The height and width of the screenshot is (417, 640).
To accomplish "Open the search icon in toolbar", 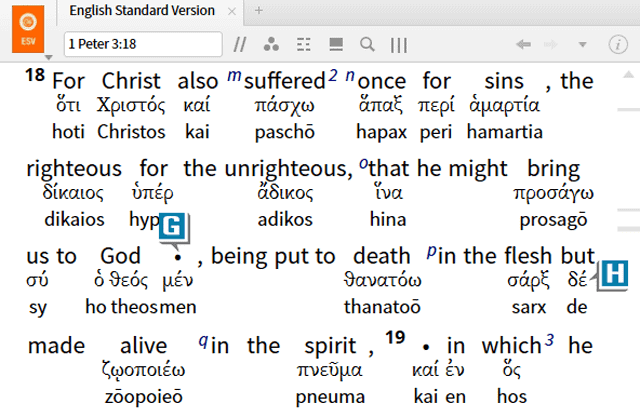I will tap(367, 44).
